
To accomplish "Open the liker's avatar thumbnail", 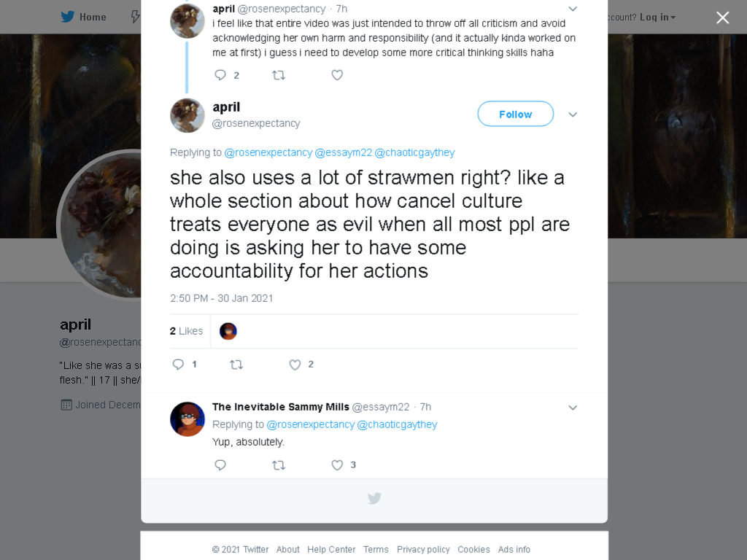I will coord(228,331).
